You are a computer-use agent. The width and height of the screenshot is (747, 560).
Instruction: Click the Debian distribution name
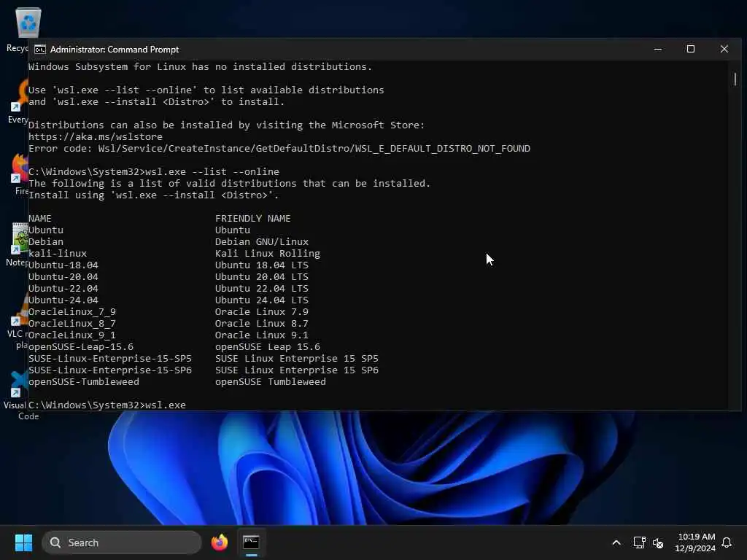tap(46, 241)
